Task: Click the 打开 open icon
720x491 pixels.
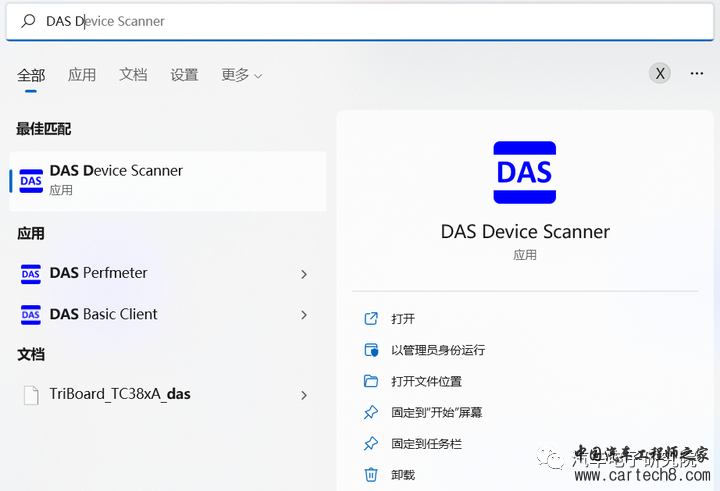Action: (x=371, y=319)
